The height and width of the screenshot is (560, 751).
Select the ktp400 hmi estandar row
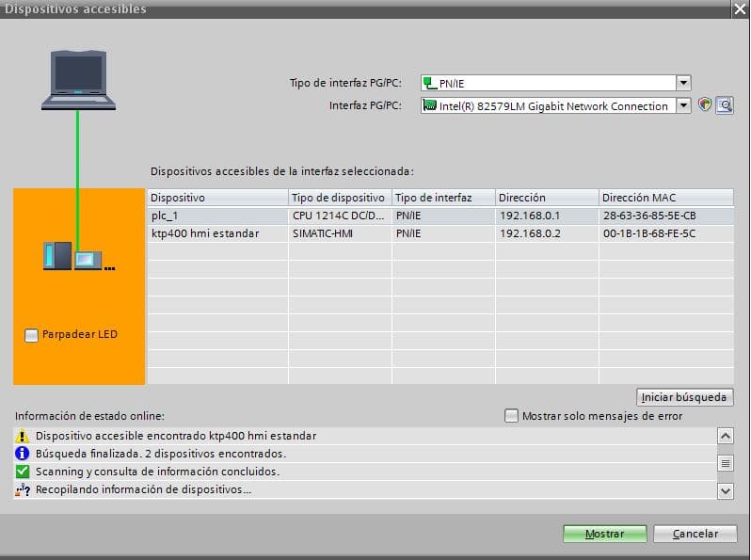pos(217,233)
